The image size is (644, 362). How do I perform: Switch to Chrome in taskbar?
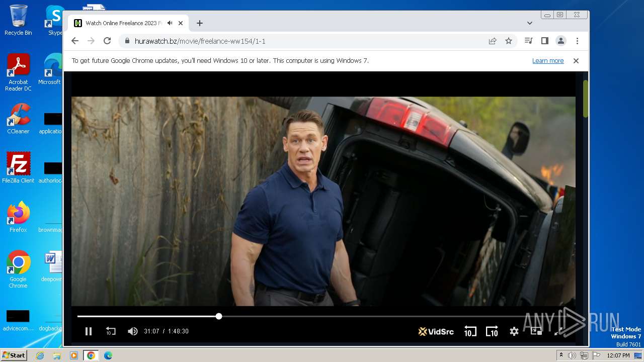(x=91, y=355)
